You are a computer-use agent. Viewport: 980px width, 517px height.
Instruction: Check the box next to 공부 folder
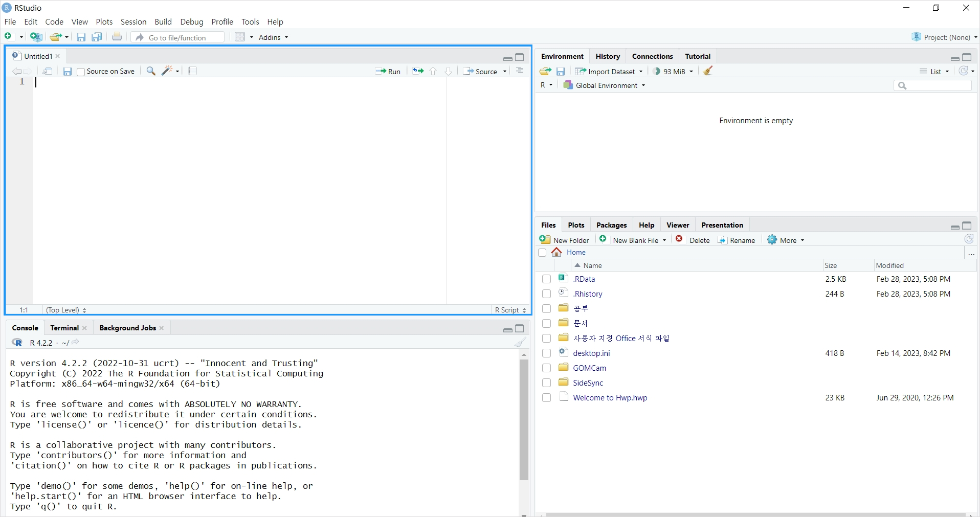click(546, 309)
